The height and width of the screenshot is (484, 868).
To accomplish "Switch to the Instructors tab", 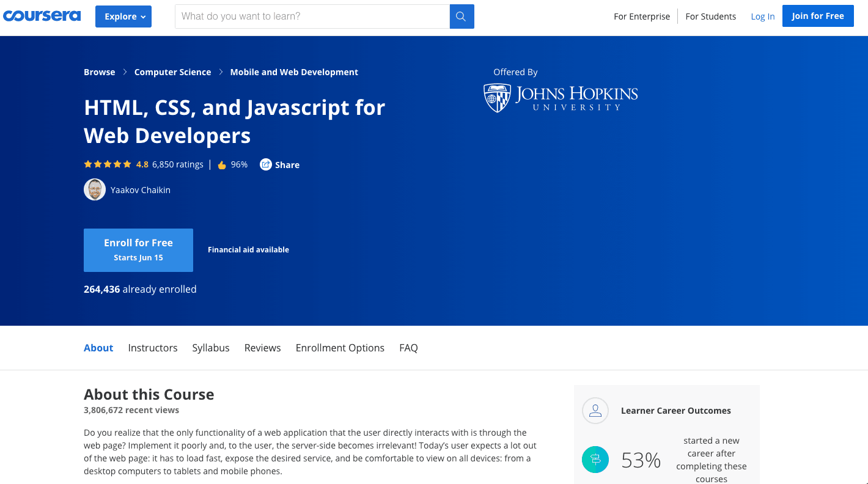I will click(153, 348).
